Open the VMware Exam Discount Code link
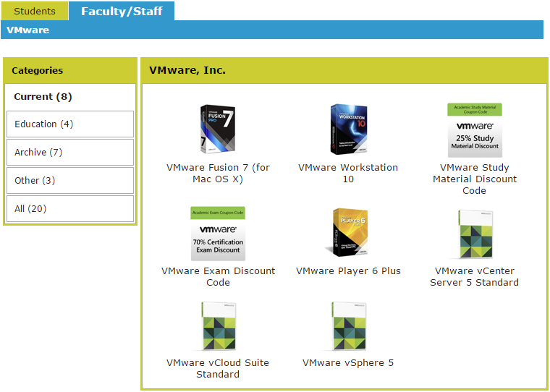This screenshot has width=550, height=392. 218,276
